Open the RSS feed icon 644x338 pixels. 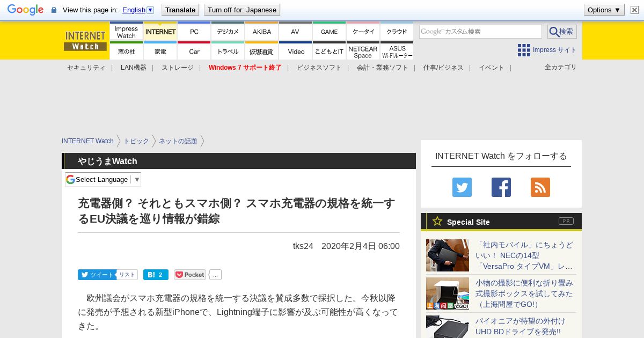pyautogui.click(x=540, y=187)
